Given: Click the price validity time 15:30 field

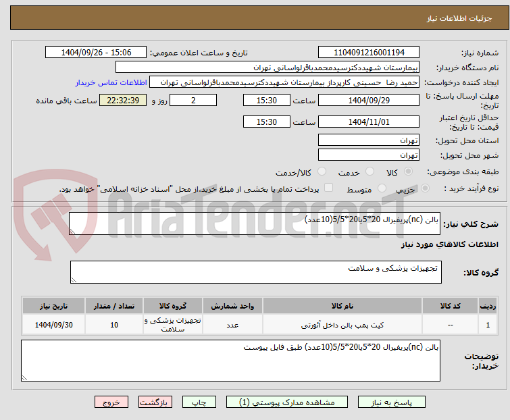Looking at the screenshot, I should [266, 122].
